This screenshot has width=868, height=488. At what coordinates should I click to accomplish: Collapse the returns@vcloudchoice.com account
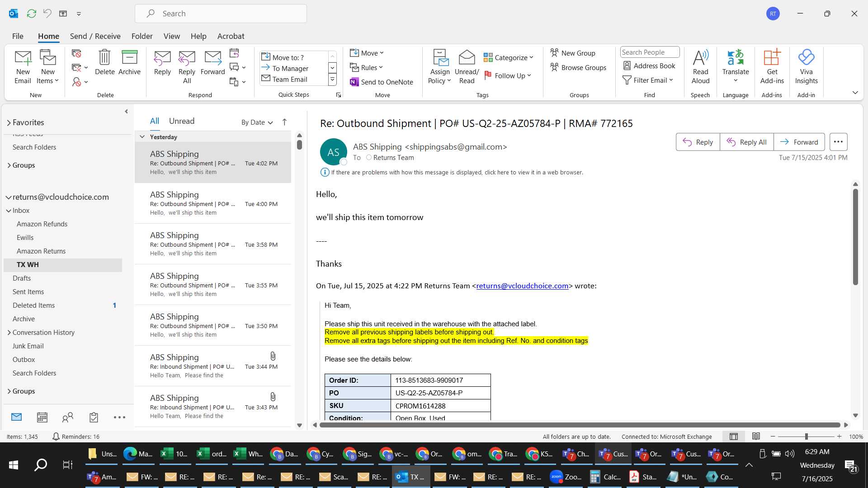tap(9, 197)
